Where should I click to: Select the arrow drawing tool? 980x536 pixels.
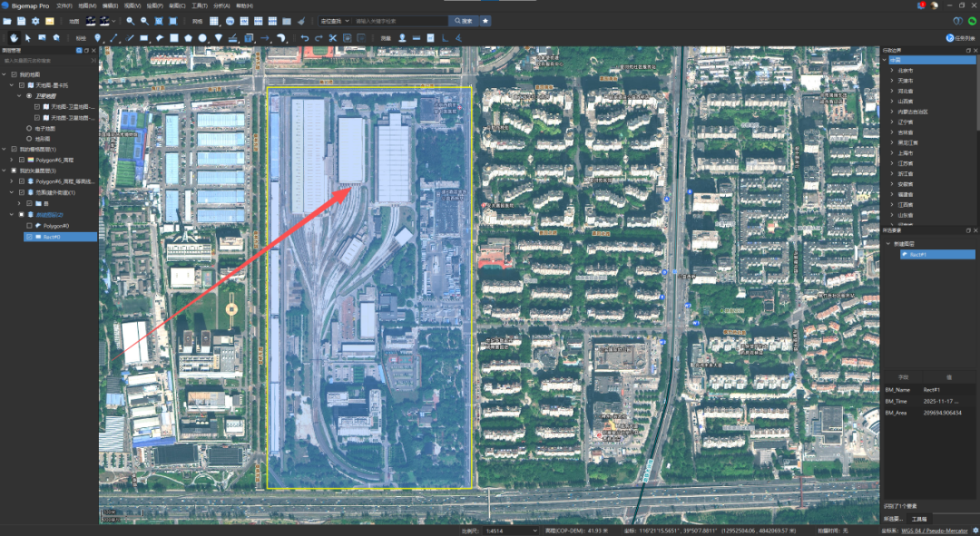[265, 38]
